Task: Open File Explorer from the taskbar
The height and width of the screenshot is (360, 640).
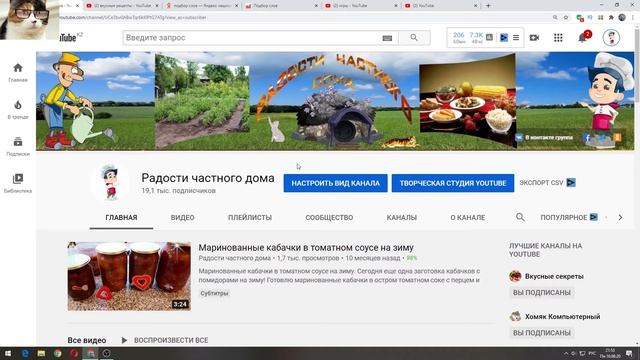Action: click(x=41, y=353)
